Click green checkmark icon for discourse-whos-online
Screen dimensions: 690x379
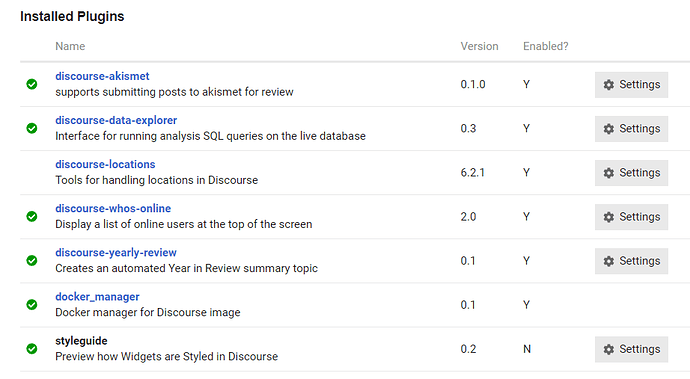32,216
